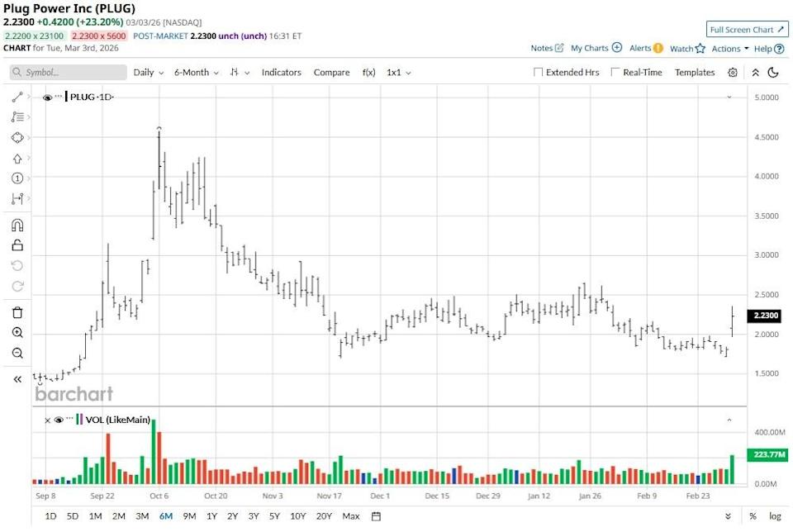This screenshot has width=793, height=532.
Task: Open the 1x1 chart layout dropdown
Action: [x=396, y=73]
